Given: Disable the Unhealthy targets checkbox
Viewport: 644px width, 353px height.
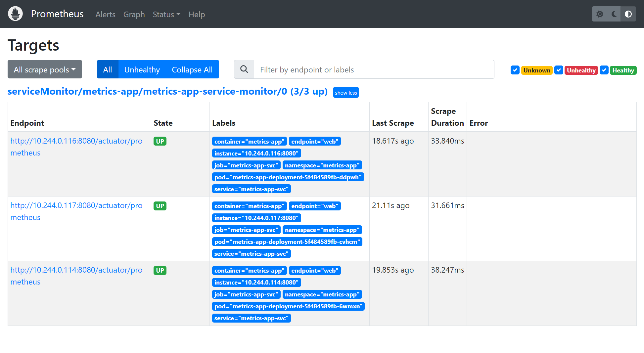Looking at the screenshot, I should tap(559, 70).
